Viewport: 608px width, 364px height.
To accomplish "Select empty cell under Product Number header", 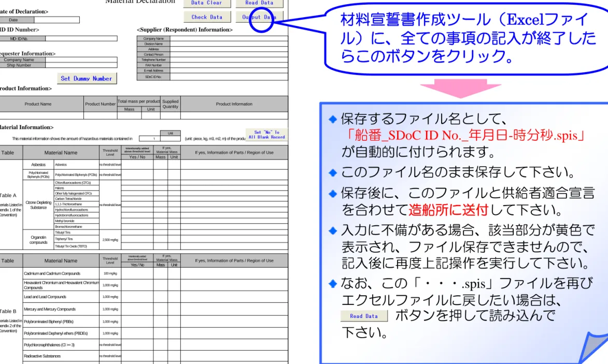I will click(x=101, y=115).
